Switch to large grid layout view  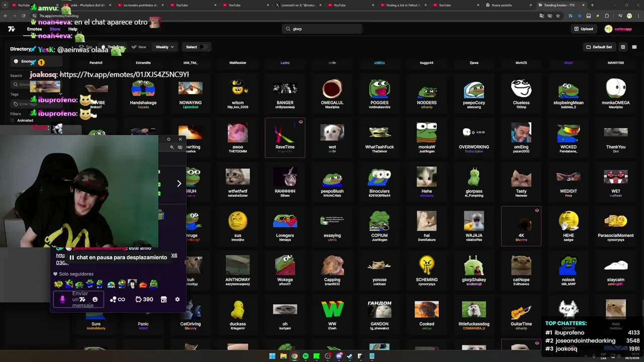coord(623,47)
